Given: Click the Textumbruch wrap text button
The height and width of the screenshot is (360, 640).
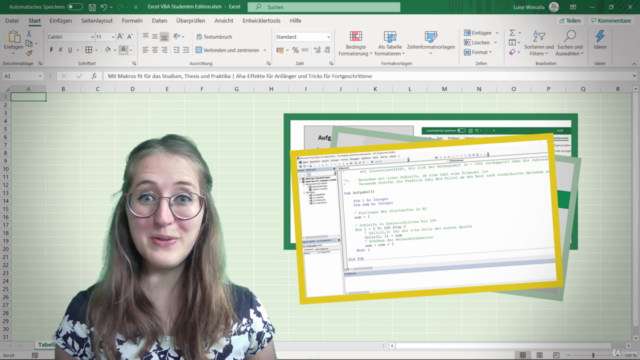Looking at the screenshot, I should (x=214, y=37).
